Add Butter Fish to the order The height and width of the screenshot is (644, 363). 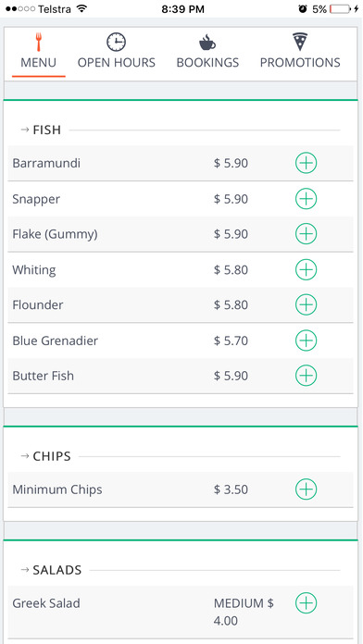point(306,376)
